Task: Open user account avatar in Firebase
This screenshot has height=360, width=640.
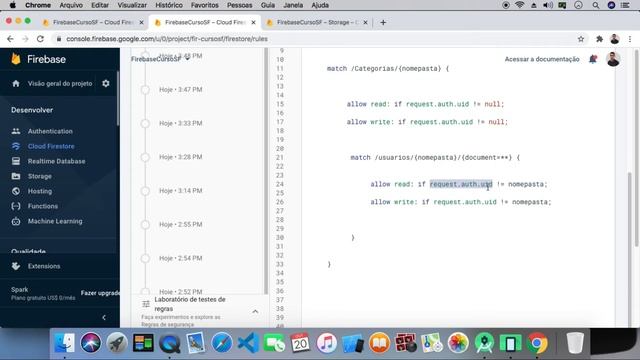Action: 613,59
